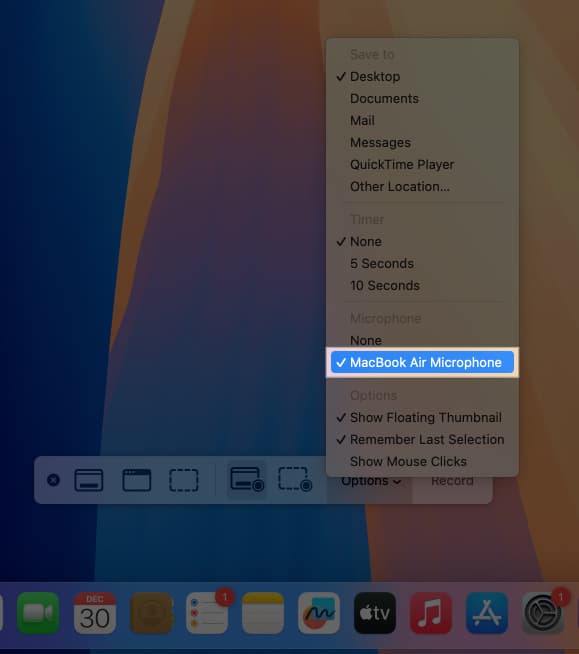The width and height of the screenshot is (579, 654).
Task: Choose Documents as save location
Action: (x=422, y=99)
